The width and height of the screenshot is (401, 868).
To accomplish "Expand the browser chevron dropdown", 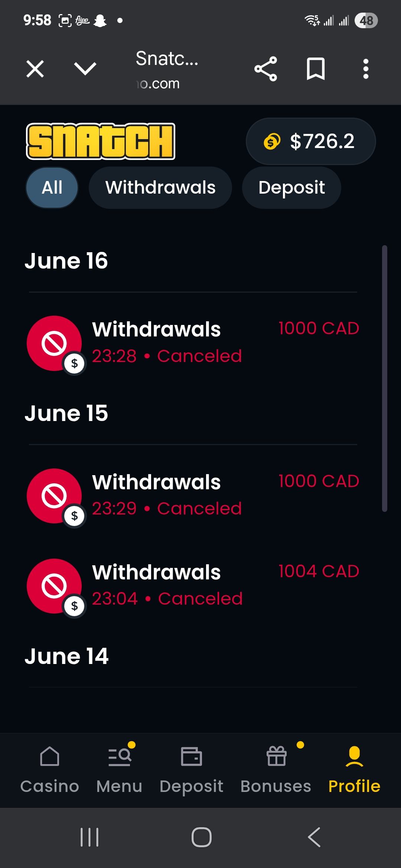I will point(85,69).
